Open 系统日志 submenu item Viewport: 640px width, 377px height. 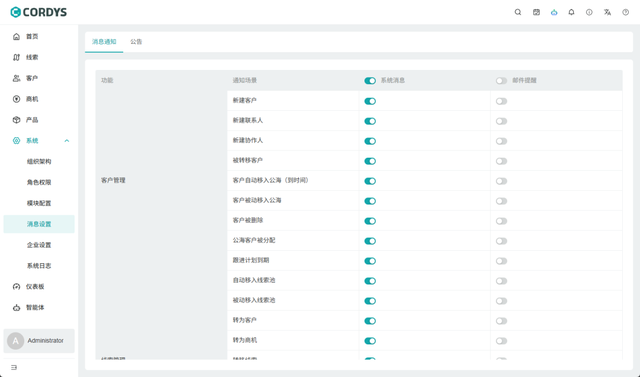[39, 266]
